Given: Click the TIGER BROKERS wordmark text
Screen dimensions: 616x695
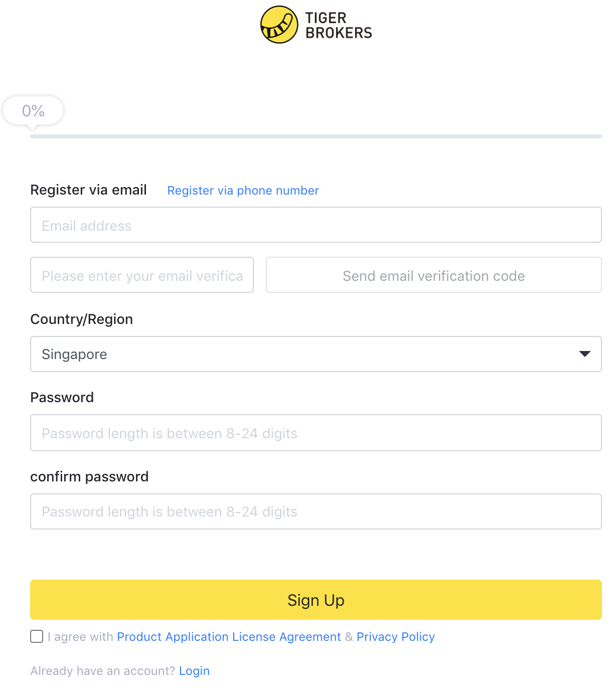Looking at the screenshot, I should point(339,25).
